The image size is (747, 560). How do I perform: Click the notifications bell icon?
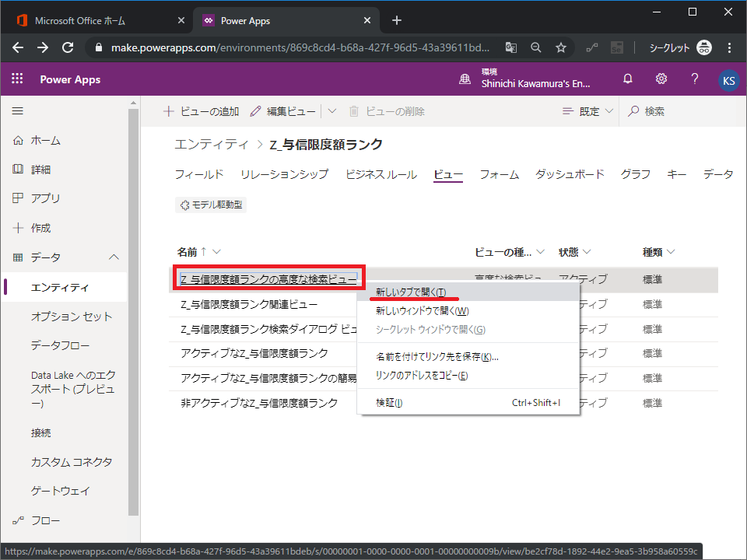coord(628,79)
